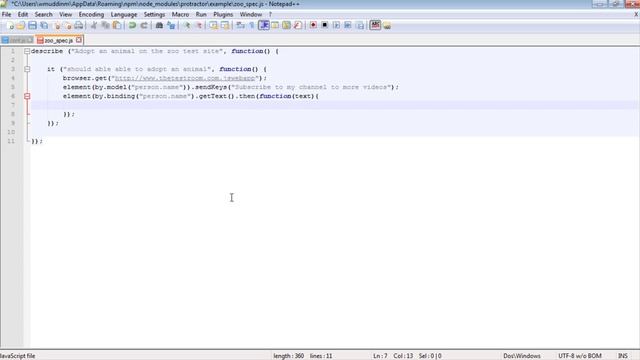Click UTF-8 w/o BOM encoding field
640x360 pixels.
580,356
